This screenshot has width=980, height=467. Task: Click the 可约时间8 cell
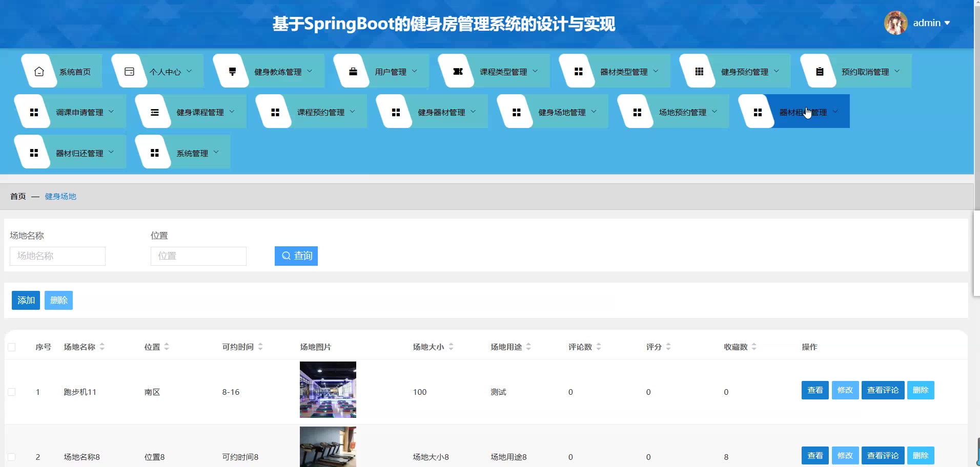pos(240,457)
